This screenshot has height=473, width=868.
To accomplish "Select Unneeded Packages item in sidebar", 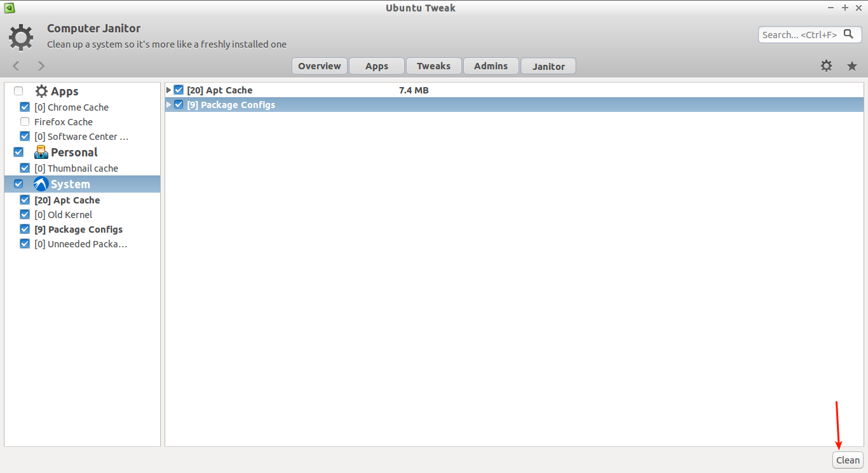I will 81,244.
